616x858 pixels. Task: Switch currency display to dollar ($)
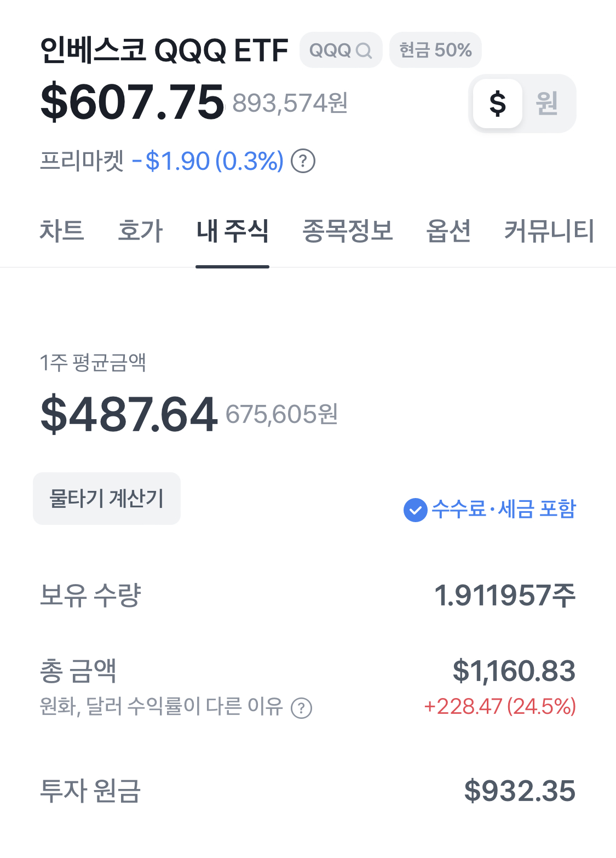[x=497, y=104]
